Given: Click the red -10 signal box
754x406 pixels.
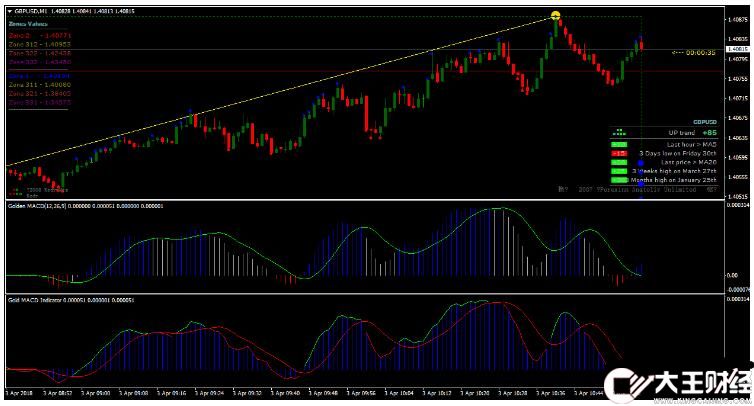Looking at the screenshot, I should coord(619,153).
